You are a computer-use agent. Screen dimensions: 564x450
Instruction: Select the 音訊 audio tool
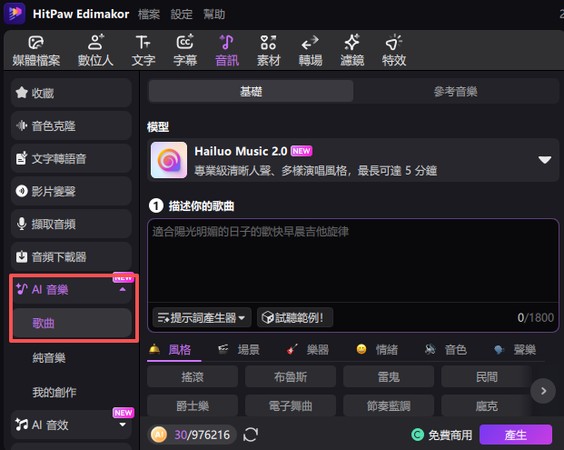(227, 51)
